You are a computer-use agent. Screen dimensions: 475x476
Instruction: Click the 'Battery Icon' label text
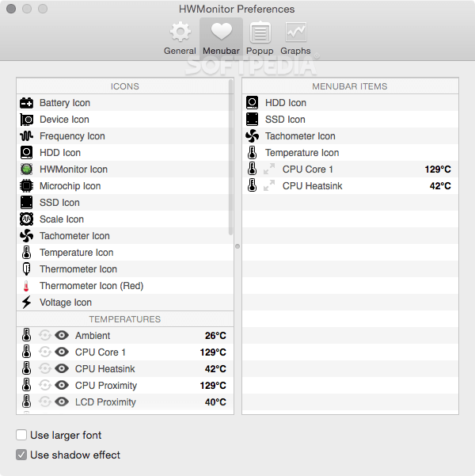click(x=65, y=103)
